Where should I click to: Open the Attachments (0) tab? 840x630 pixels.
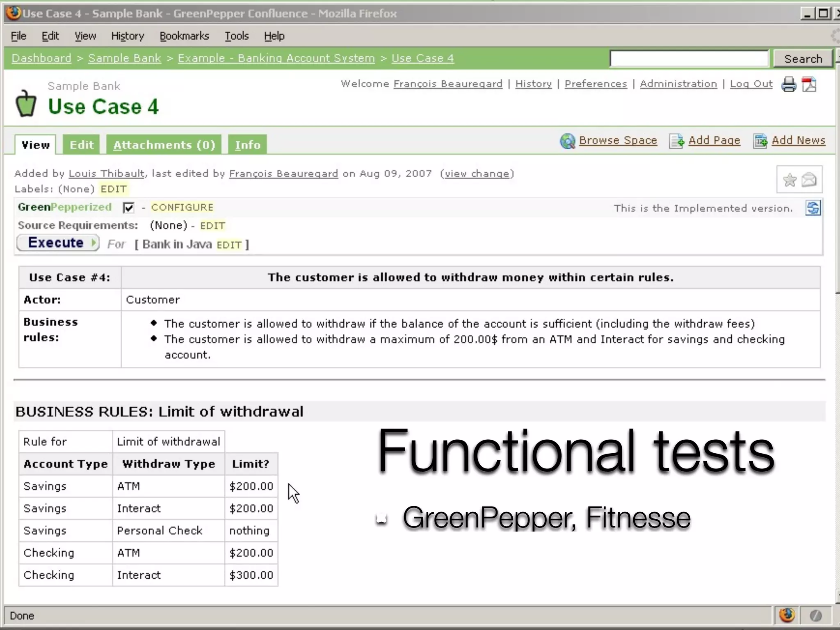[164, 145]
